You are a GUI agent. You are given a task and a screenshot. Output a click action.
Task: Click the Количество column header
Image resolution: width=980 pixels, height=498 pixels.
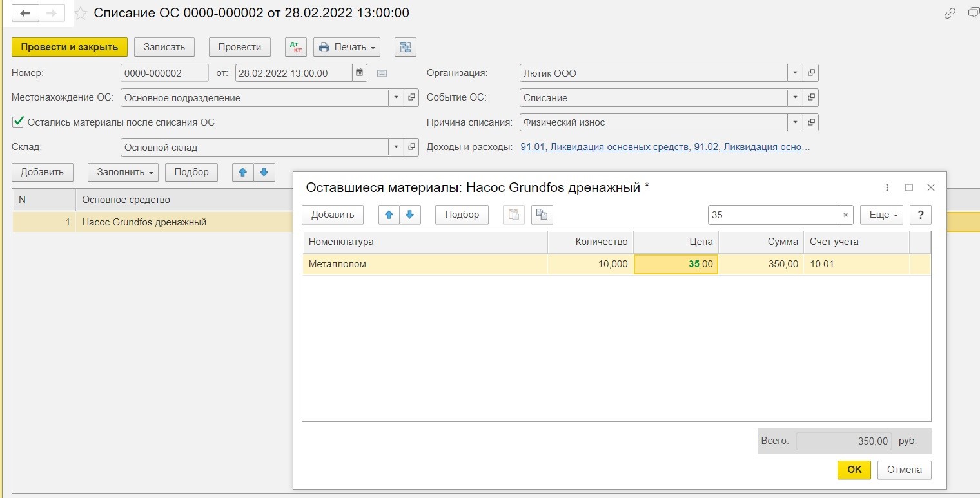(x=591, y=242)
